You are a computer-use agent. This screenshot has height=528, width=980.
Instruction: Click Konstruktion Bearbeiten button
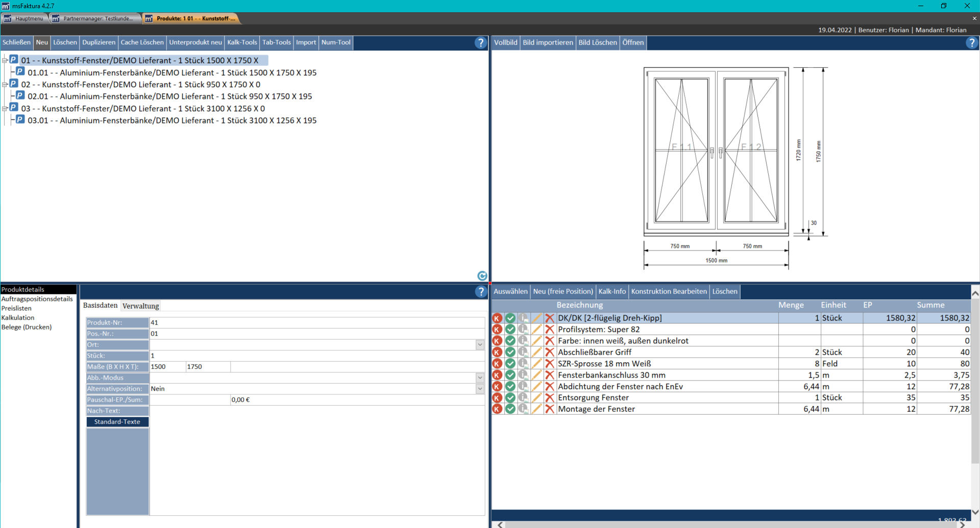(669, 292)
